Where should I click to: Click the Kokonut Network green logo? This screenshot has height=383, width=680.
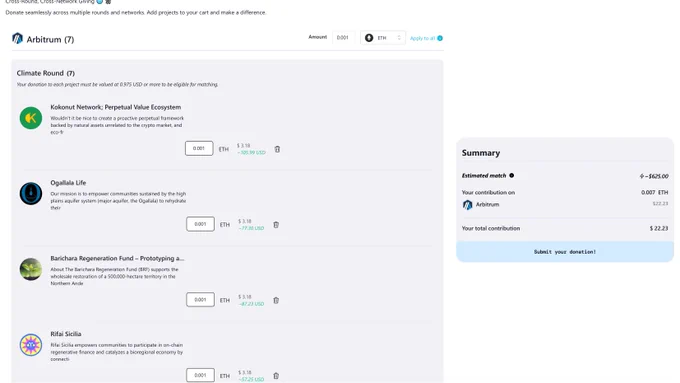pyautogui.click(x=31, y=118)
